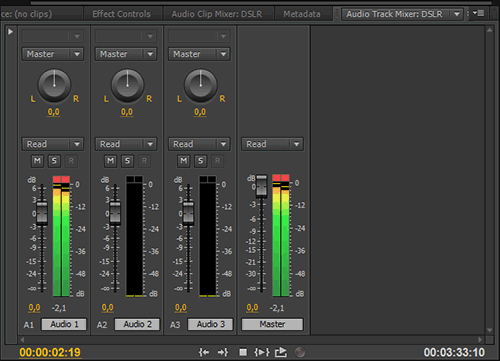Screen dimensions: 500x361
Task: Enable recording on Audio 3 track
Action: [217, 161]
